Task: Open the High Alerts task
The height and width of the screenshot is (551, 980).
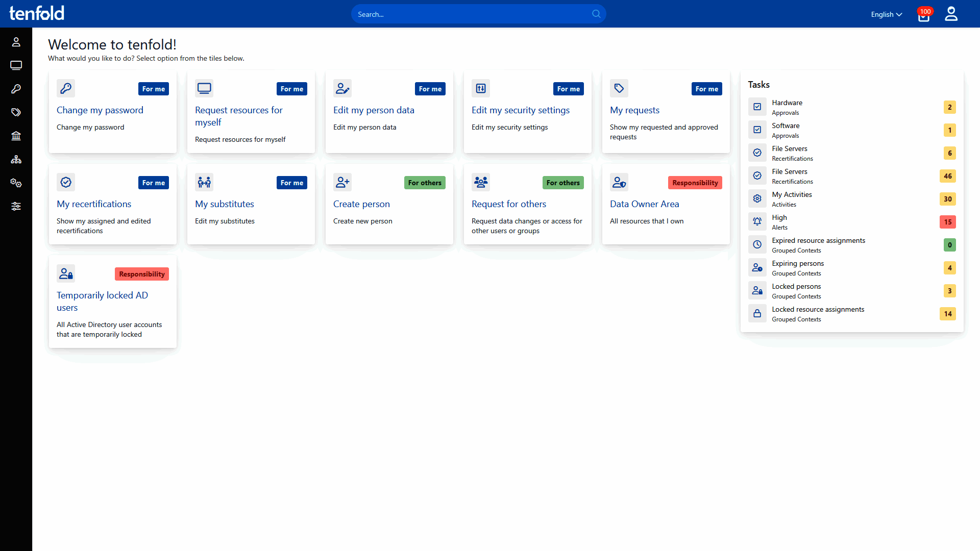Action: pos(779,222)
